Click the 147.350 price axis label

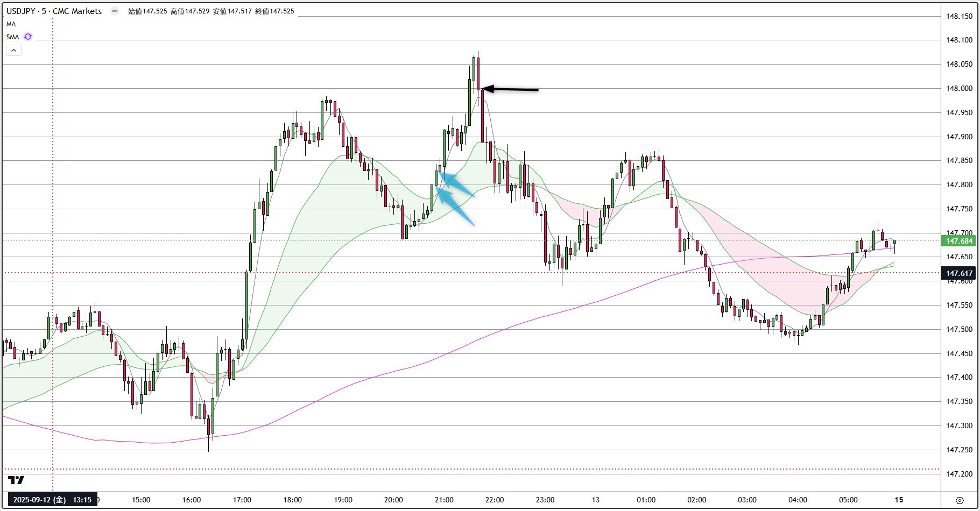click(x=960, y=401)
